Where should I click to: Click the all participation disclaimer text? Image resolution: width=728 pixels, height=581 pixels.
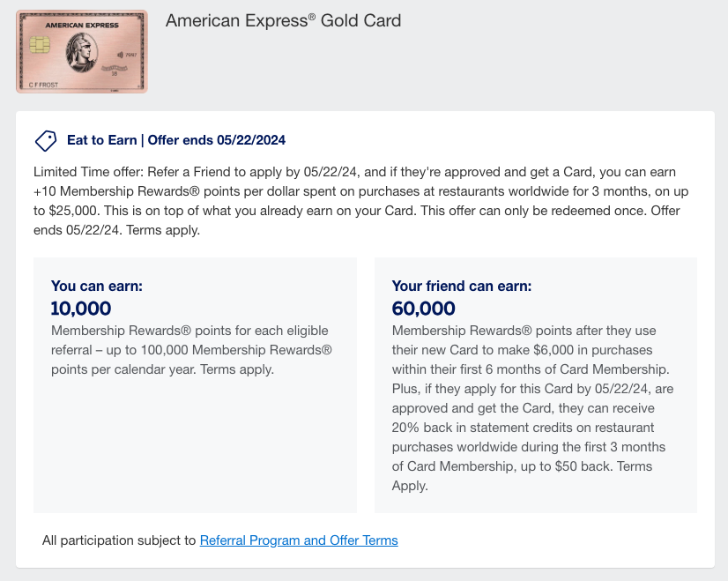click(x=119, y=540)
